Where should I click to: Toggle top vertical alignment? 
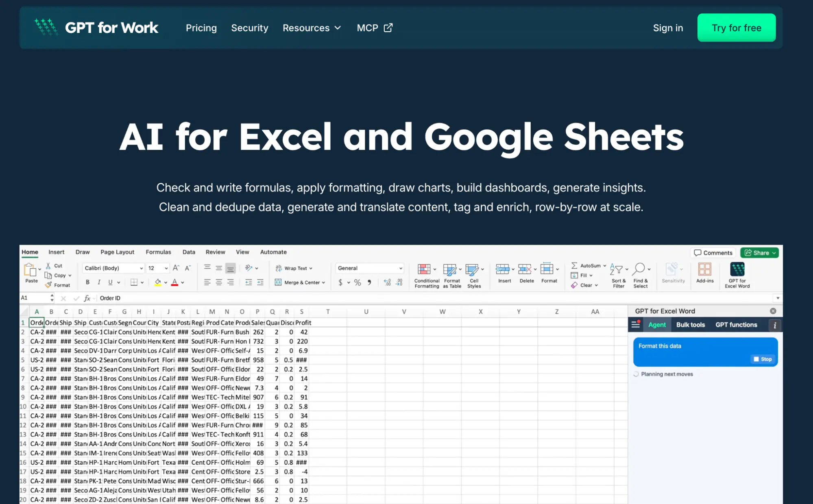pos(207,267)
